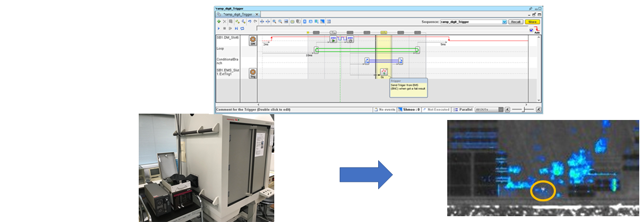
Task: Close the ramp_digit_Trigger tab
Action: (x=257, y=14)
